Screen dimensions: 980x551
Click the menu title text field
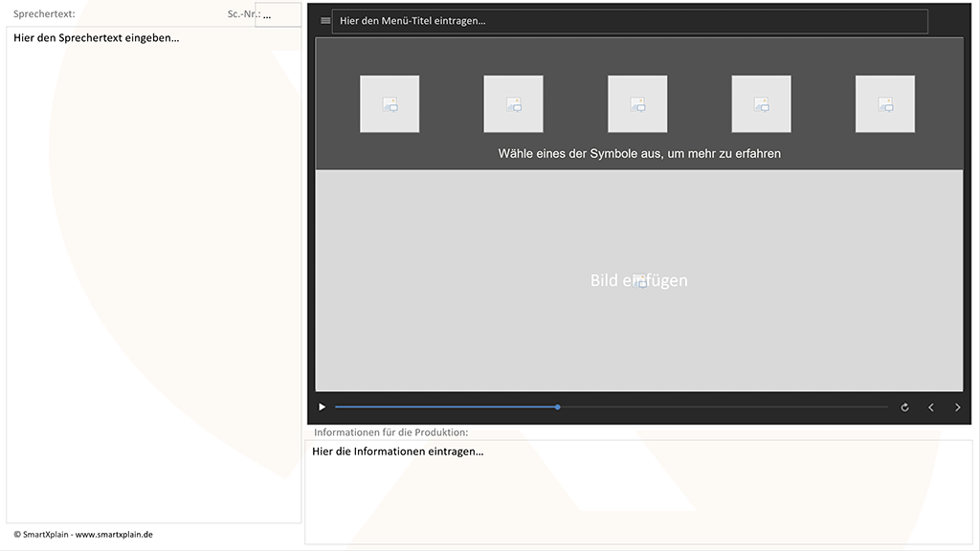click(629, 21)
